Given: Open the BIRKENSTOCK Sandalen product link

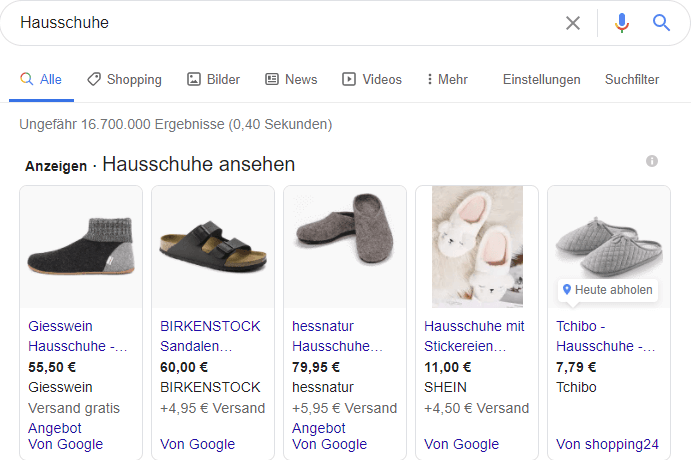Looking at the screenshot, I should (x=210, y=336).
